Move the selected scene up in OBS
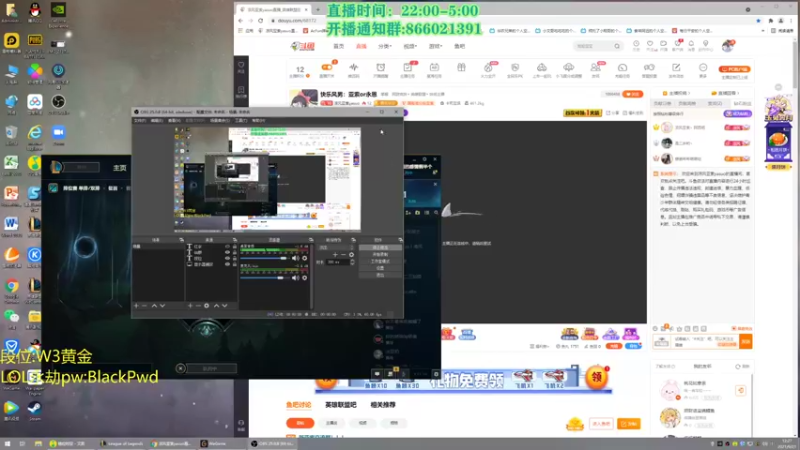800x450 pixels. click(x=154, y=306)
